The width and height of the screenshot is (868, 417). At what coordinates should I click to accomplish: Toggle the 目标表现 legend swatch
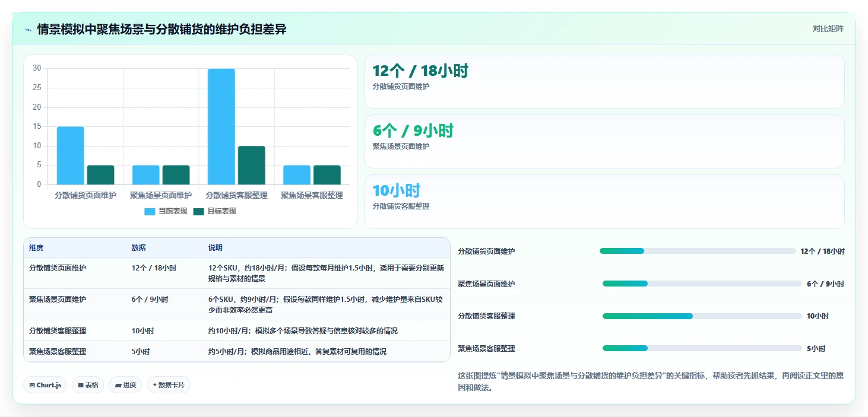pos(199,211)
